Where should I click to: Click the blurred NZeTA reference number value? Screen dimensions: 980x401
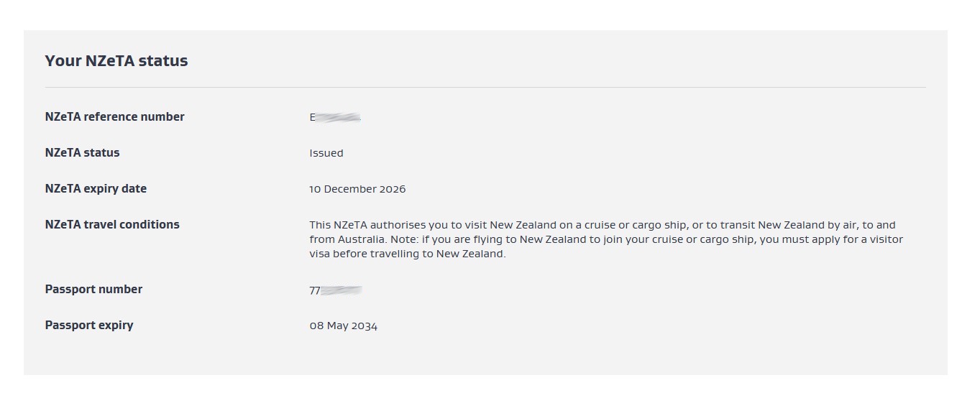[335, 117]
